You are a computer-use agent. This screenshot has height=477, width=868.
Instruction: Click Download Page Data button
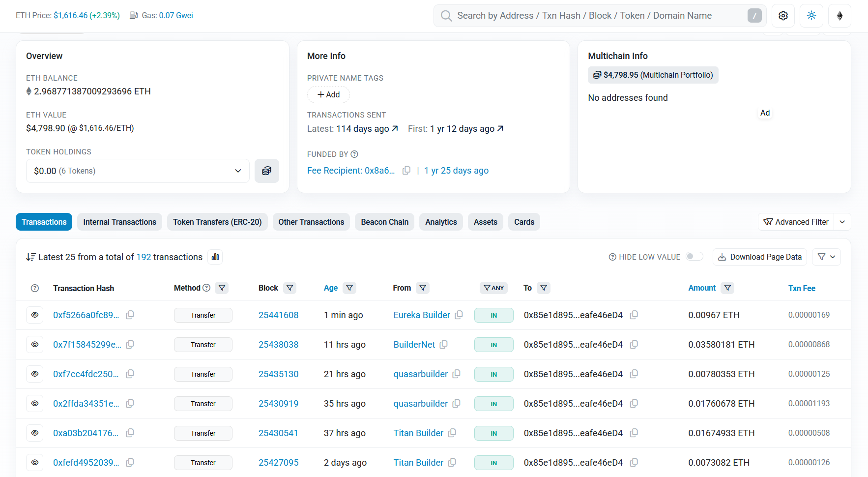pyautogui.click(x=760, y=257)
